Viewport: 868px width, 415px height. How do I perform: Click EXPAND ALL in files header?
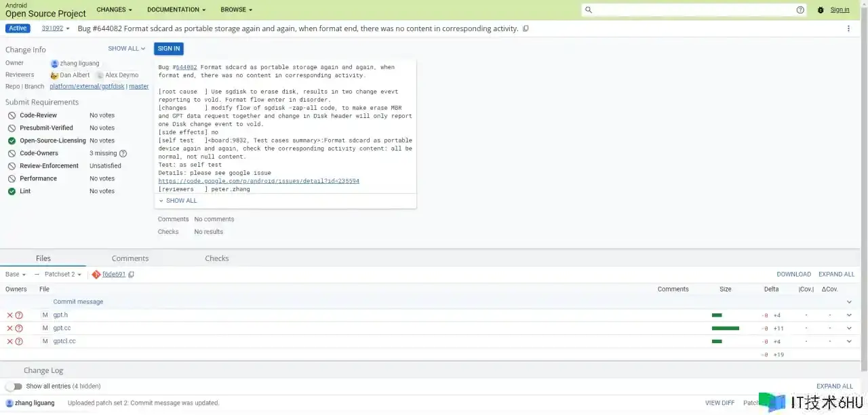pos(837,275)
